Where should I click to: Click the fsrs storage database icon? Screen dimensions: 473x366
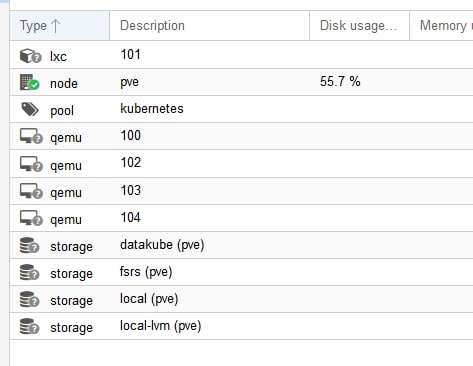[29, 272]
